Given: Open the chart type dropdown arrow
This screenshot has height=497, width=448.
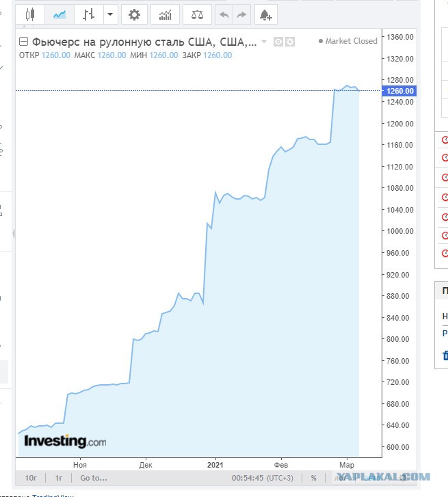Looking at the screenshot, I should tap(110, 14).
